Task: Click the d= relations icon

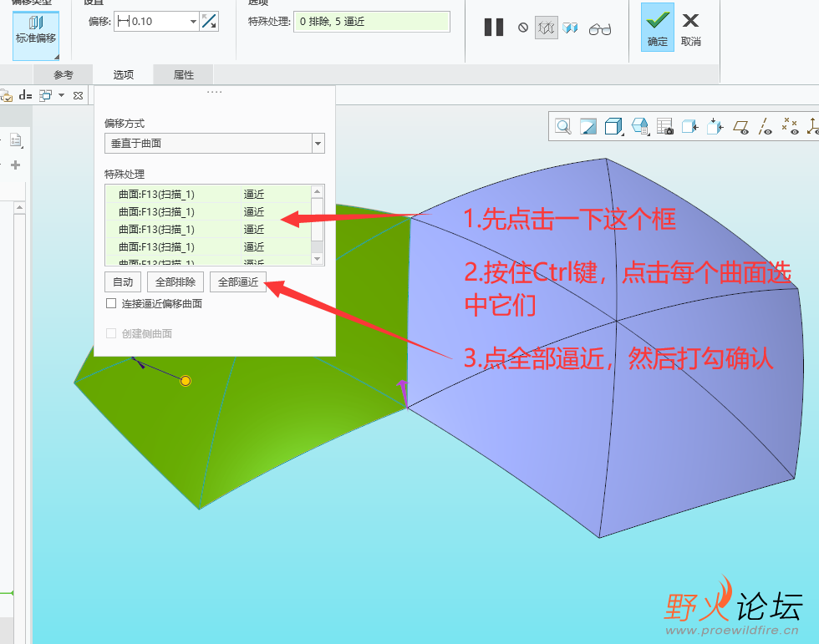Action: click(26, 95)
